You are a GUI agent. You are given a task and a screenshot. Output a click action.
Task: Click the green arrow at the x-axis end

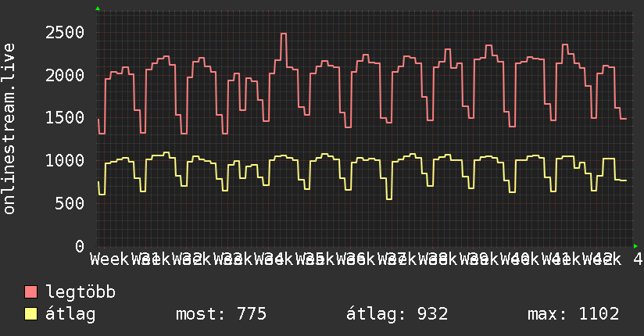click(635, 246)
